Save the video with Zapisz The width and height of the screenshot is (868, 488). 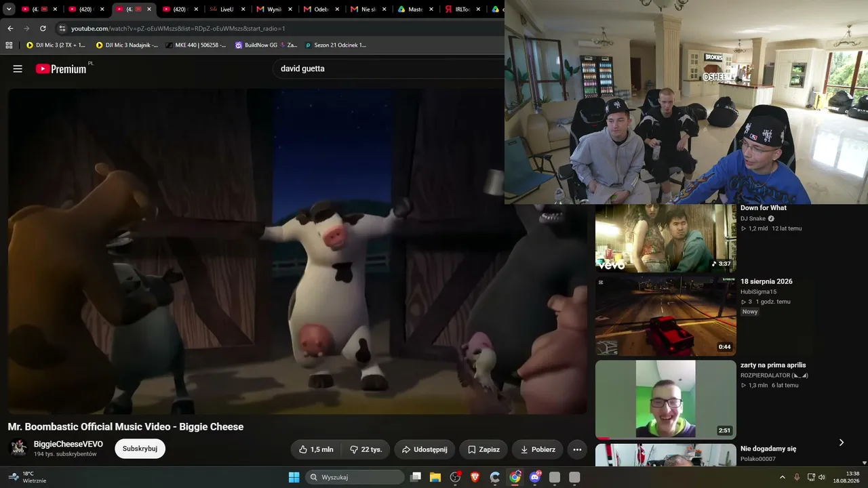[x=484, y=449]
